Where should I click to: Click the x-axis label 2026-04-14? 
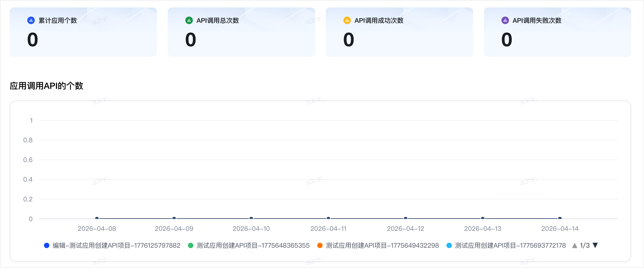560,229
